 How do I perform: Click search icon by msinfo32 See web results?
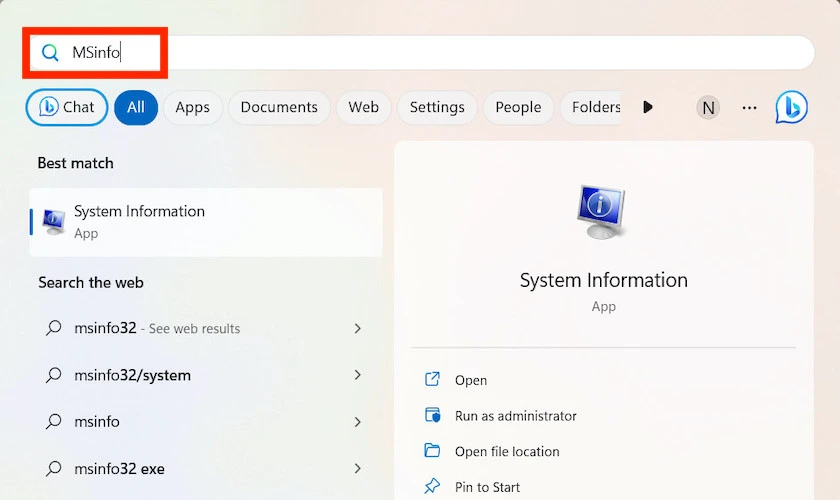coord(54,328)
